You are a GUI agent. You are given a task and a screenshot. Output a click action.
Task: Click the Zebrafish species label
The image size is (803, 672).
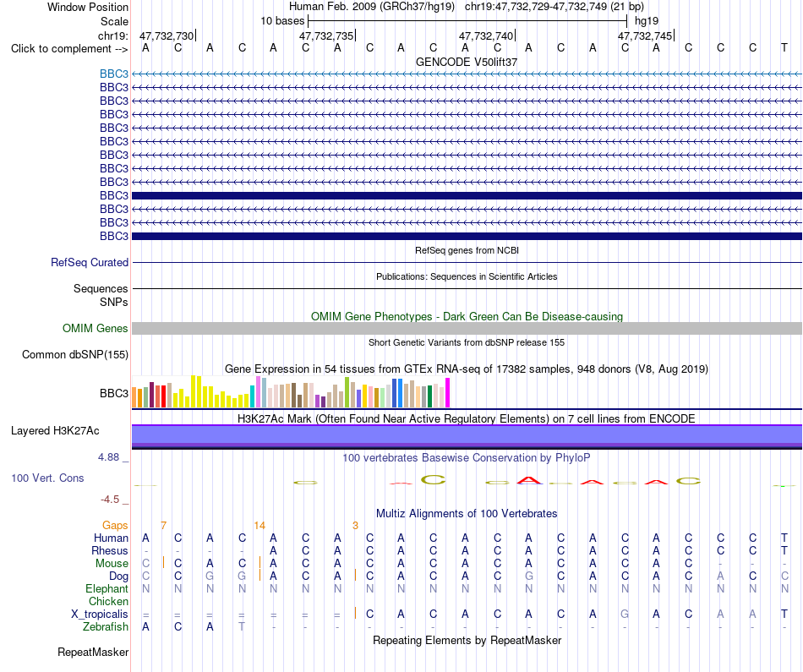pyautogui.click(x=106, y=626)
